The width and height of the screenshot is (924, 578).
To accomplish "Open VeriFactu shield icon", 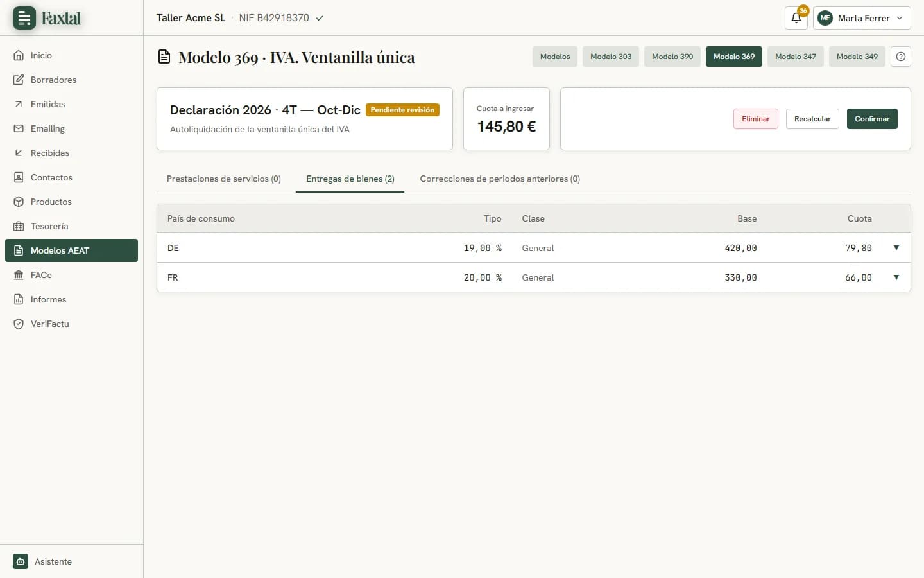I will pyautogui.click(x=19, y=324).
